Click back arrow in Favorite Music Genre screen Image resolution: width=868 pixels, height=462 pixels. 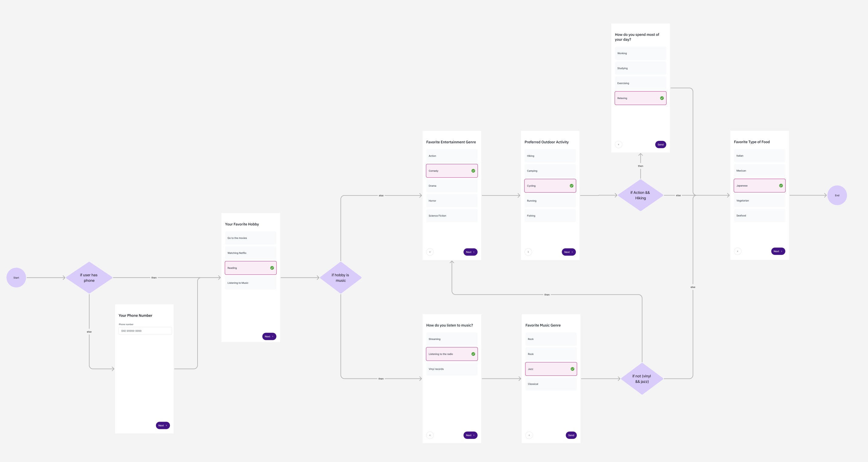click(529, 435)
